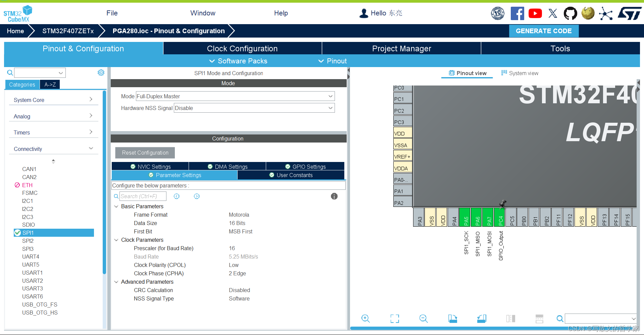This screenshot has height=335, width=644.
Task: Click the category search magnifier icon
Action: 10,73
